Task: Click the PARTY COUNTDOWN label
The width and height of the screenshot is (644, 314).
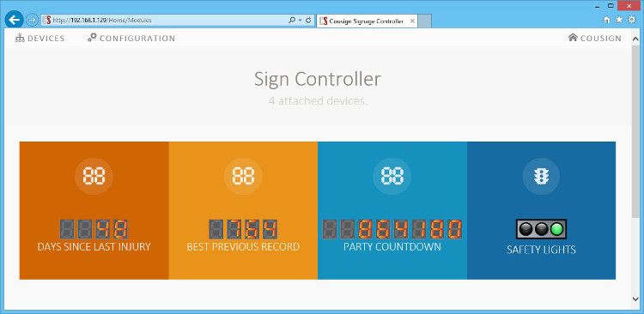Action: pyautogui.click(x=392, y=247)
